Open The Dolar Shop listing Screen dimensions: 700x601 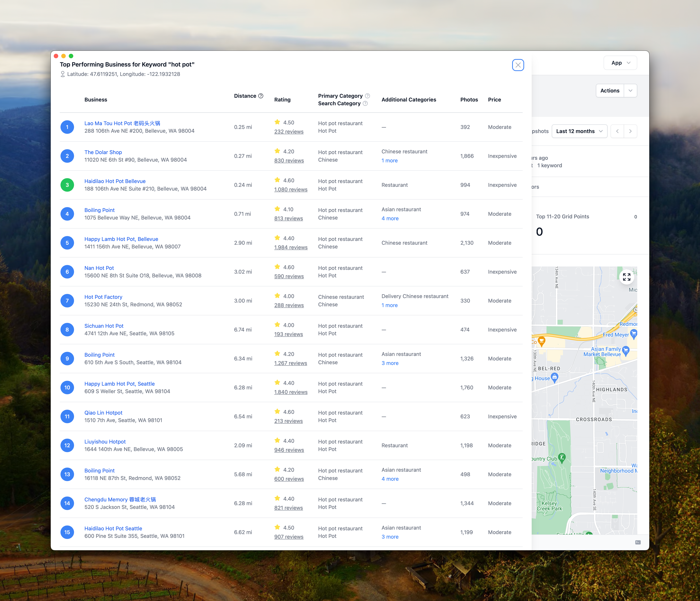pyautogui.click(x=103, y=152)
